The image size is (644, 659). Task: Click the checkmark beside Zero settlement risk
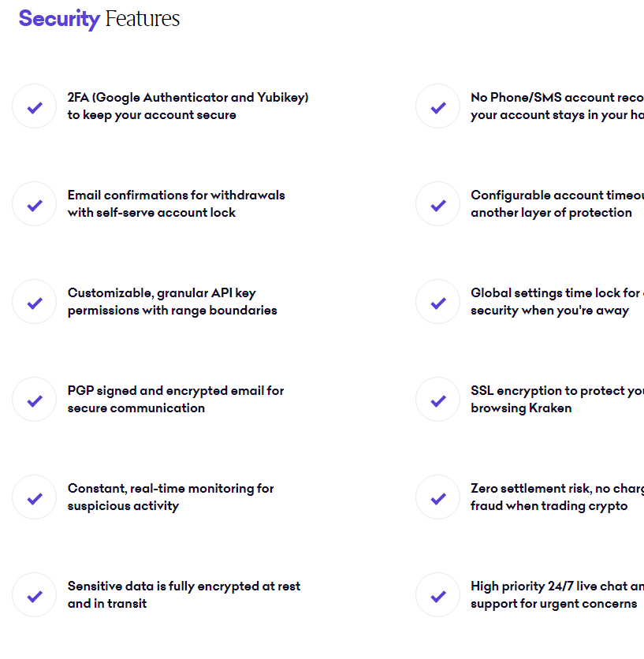(x=438, y=497)
